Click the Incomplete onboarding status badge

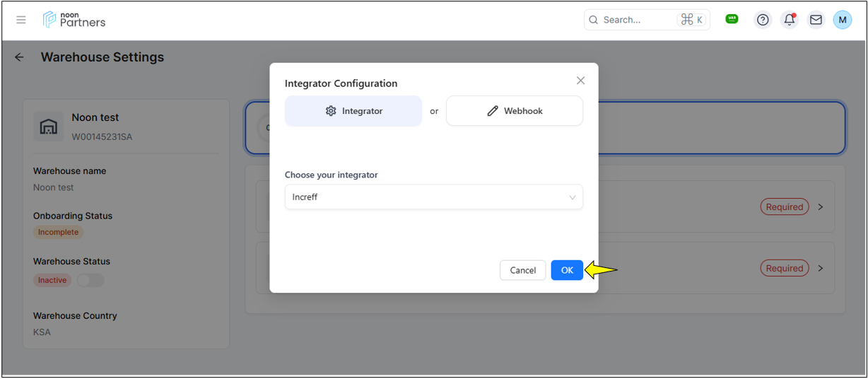(58, 232)
